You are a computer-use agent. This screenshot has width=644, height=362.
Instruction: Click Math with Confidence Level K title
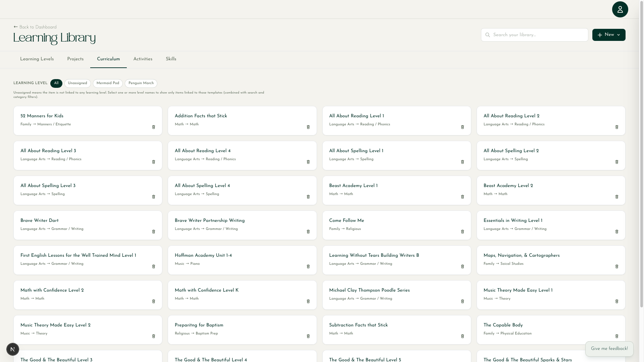[207, 290]
